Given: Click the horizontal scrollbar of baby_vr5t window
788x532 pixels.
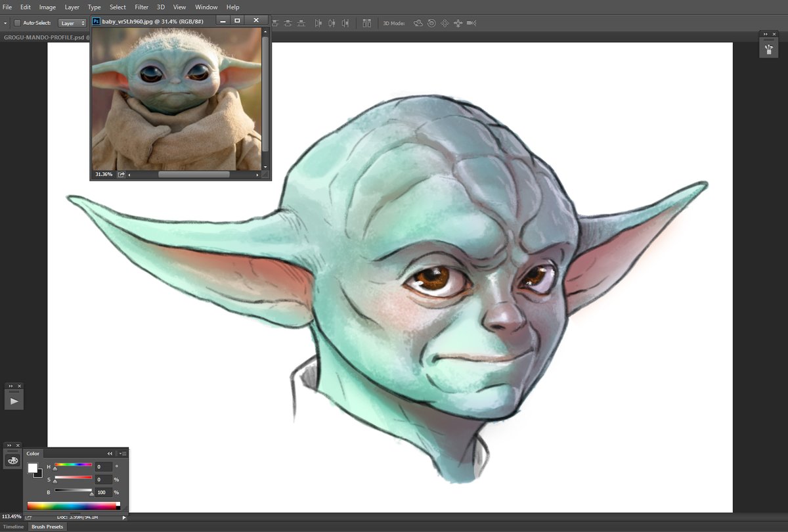Looking at the screenshot, I should click(194, 175).
